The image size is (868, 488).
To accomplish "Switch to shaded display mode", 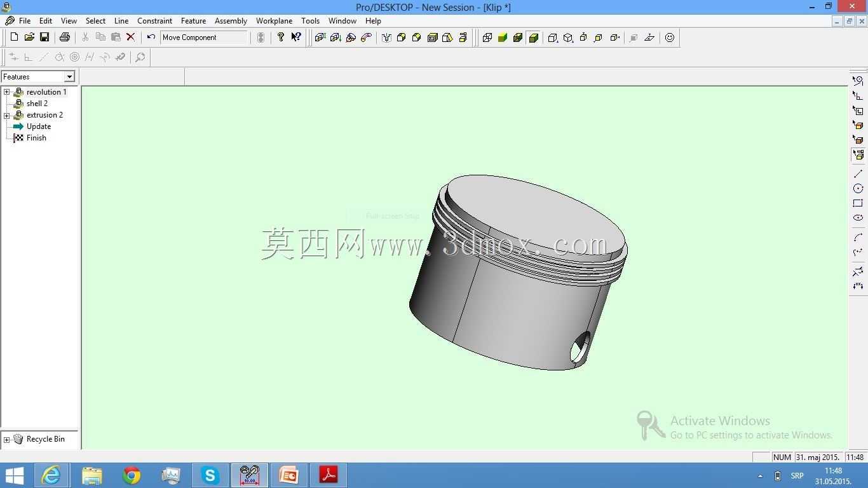I will [x=503, y=37].
